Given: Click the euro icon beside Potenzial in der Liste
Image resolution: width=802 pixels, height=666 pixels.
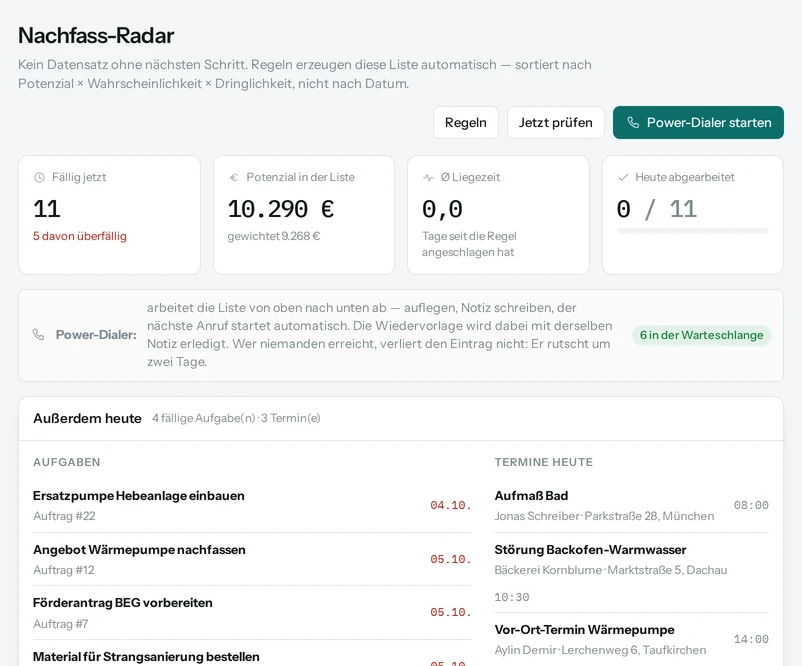Looking at the screenshot, I should click(x=234, y=177).
